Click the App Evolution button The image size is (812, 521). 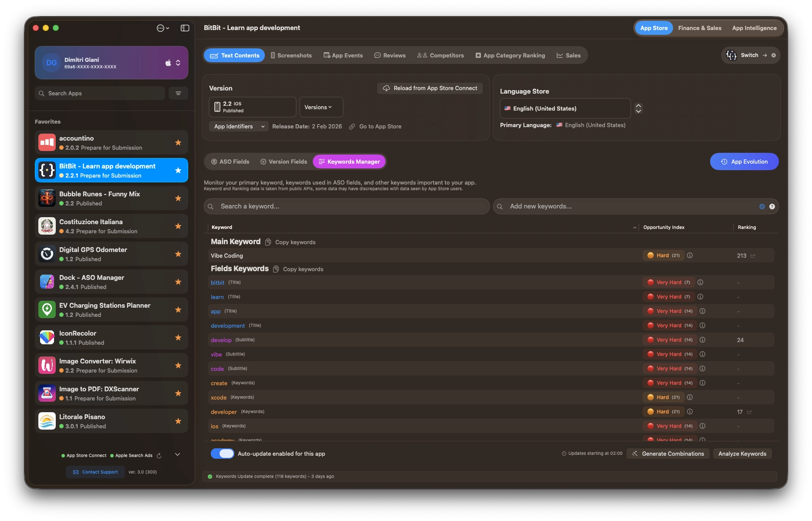point(744,161)
